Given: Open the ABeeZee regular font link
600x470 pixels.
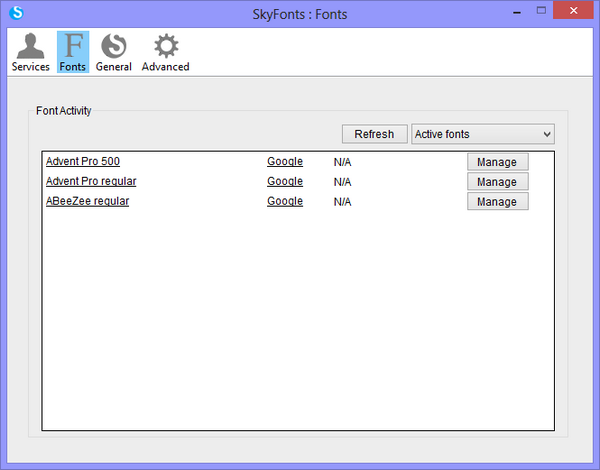Looking at the screenshot, I should point(87,201).
